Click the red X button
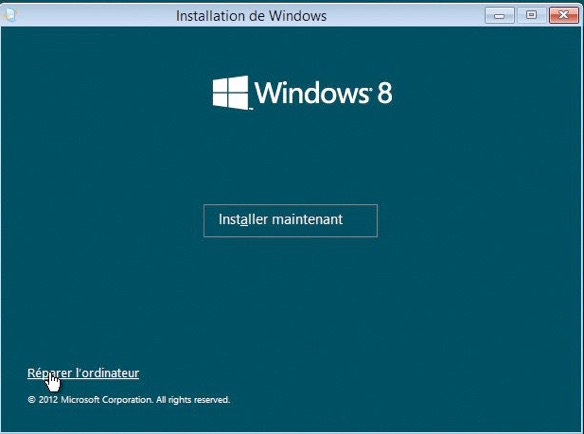584x434 pixels. (564, 16)
